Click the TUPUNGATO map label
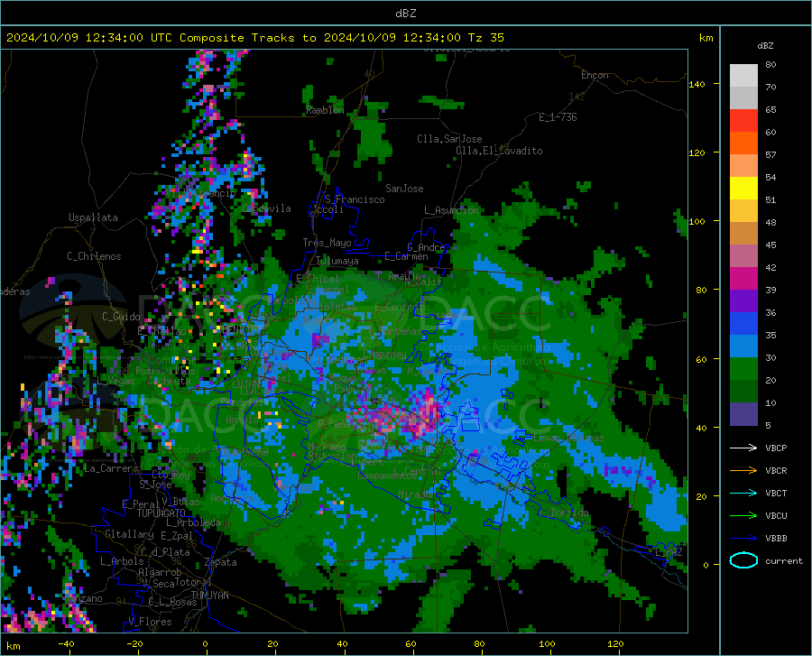 (161, 513)
